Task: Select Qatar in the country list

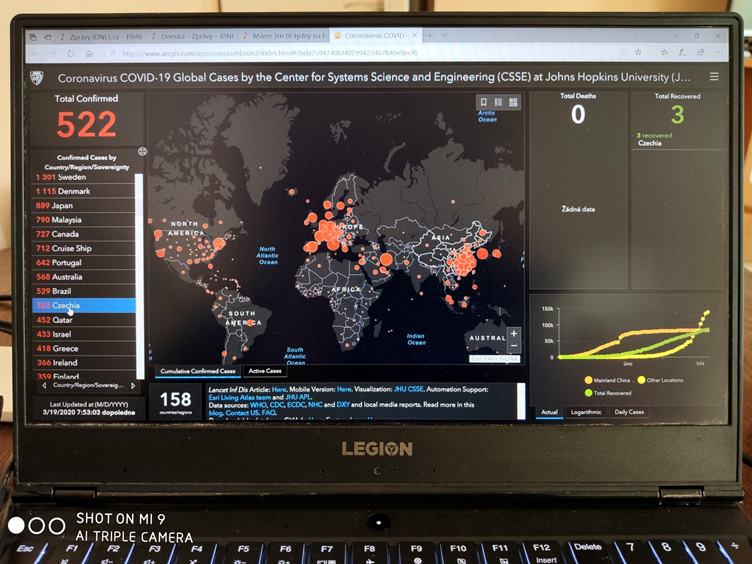Action: 84,320
